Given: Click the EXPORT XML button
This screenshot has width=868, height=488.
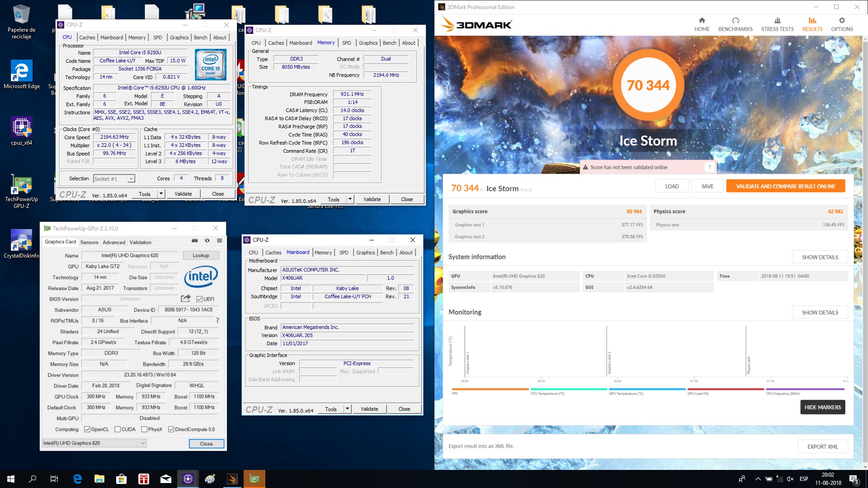Looking at the screenshot, I should 822,446.
